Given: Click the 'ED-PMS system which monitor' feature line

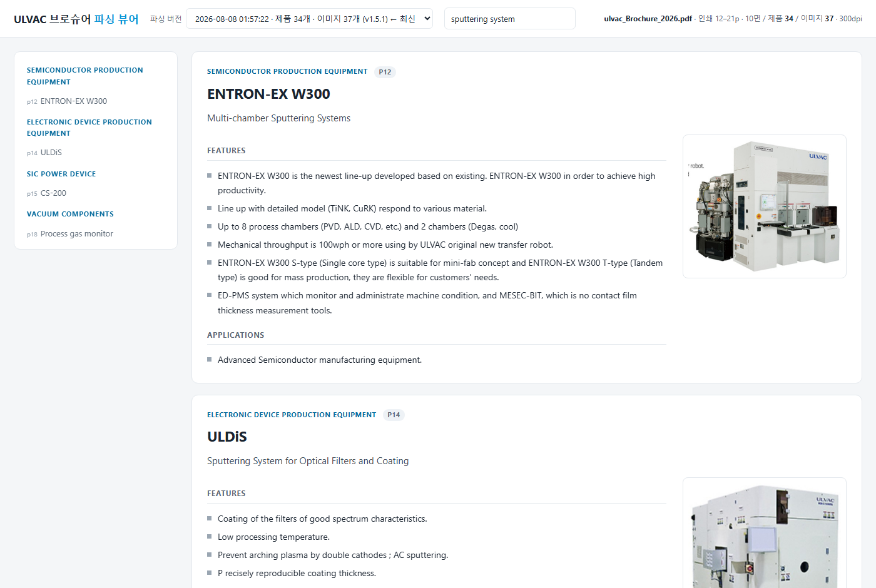Looking at the screenshot, I should coord(427,303).
